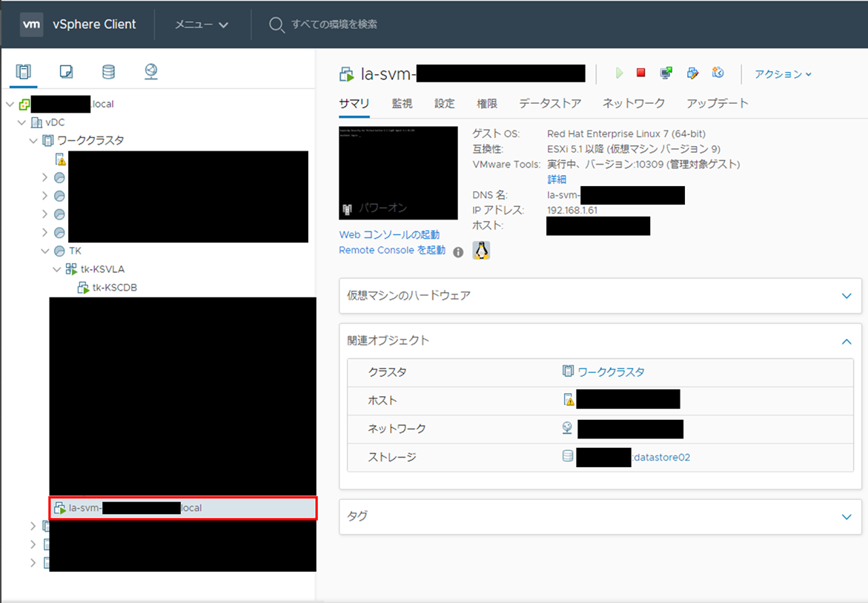Click the search field すべての環境を検索

click(x=334, y=24)
